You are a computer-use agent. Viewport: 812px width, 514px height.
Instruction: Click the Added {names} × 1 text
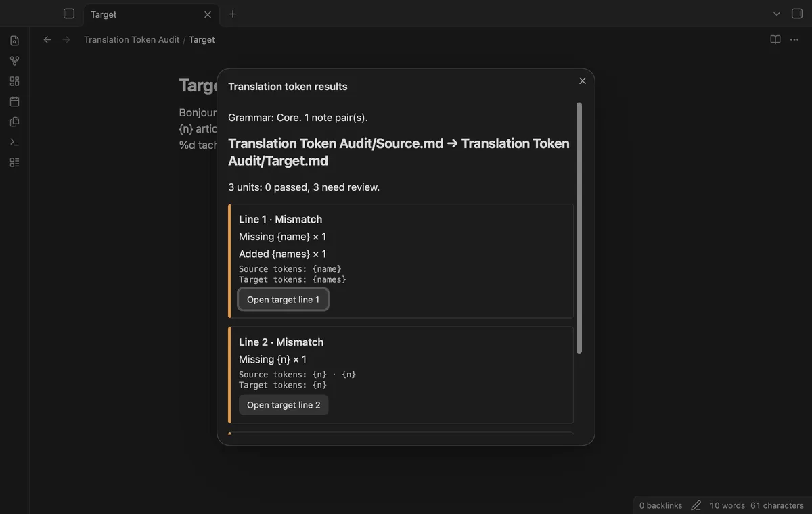point(282,254)
